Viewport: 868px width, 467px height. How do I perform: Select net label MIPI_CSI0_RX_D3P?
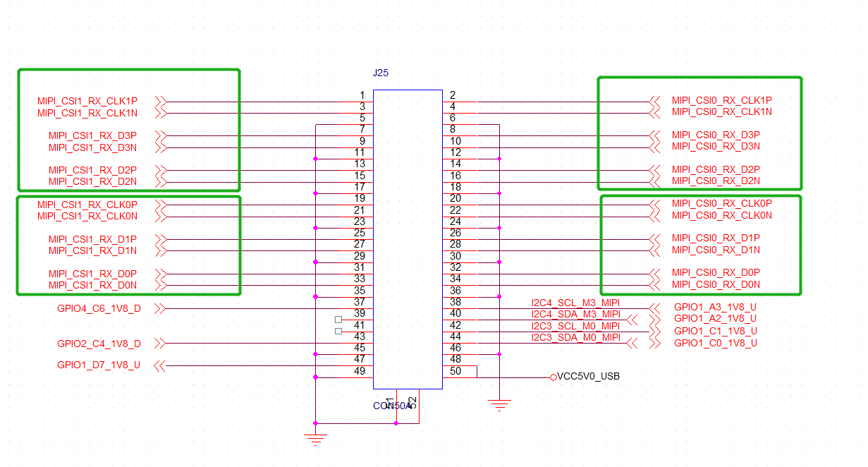point(716,135)
